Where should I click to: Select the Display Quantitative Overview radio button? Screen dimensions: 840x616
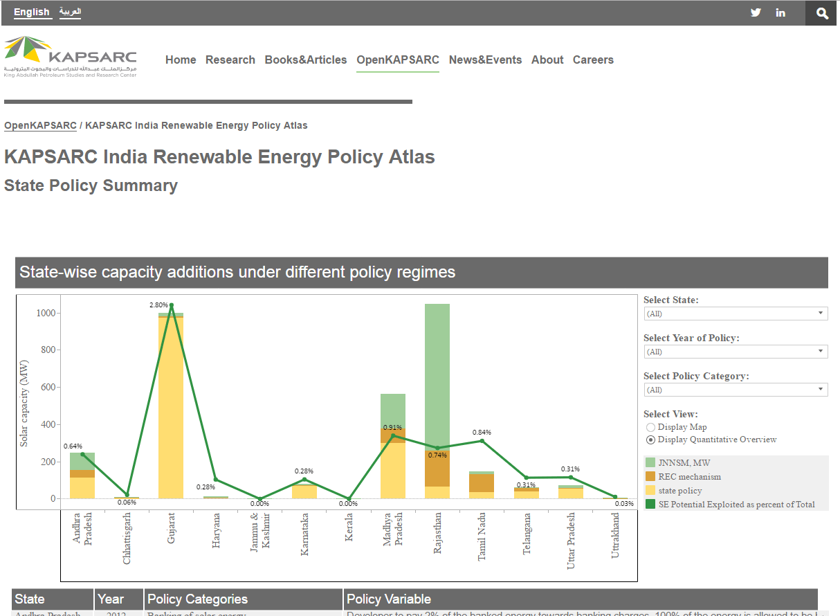[x=650, y=440]
